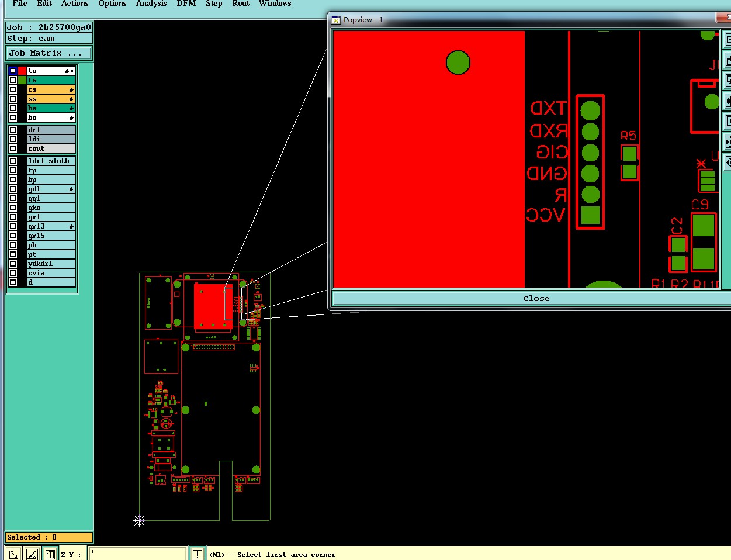Open the DFM menu

pyautogui.click(x=186, y=4)
